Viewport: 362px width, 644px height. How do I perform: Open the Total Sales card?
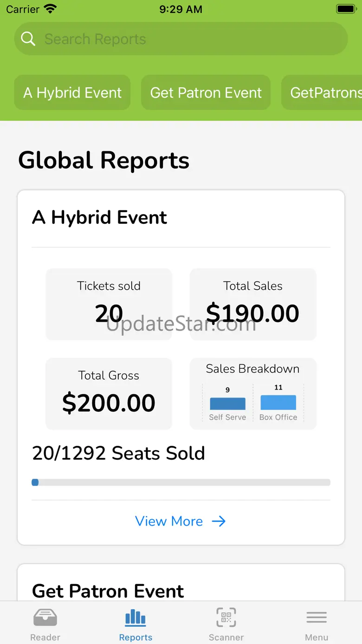[253, 304]
